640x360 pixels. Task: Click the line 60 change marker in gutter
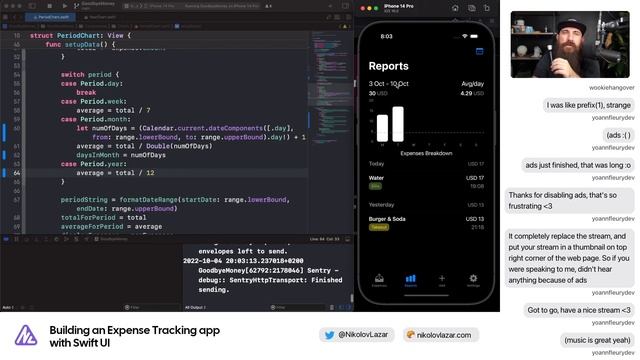(x=4, y=133)
